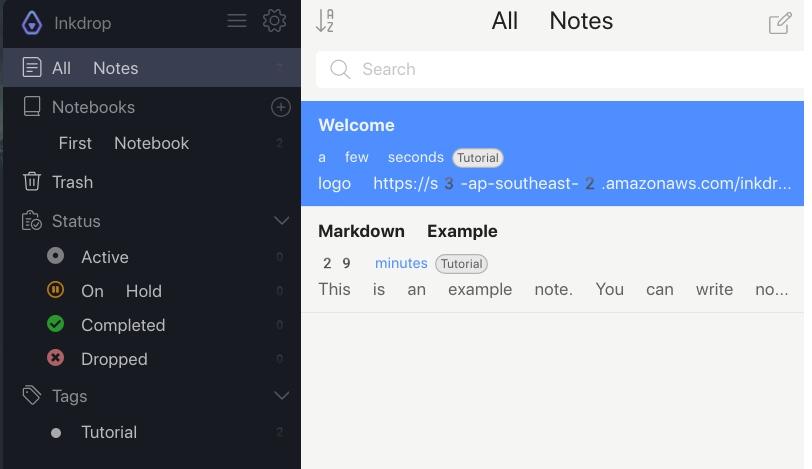Click the Status section label
812x469 pixels.
[x=76, y=221]
